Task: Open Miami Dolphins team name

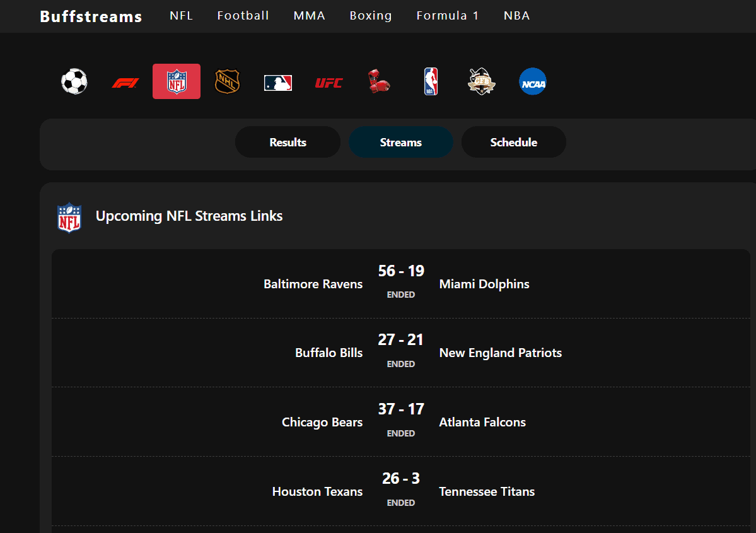Action: (x=484, y=284)
